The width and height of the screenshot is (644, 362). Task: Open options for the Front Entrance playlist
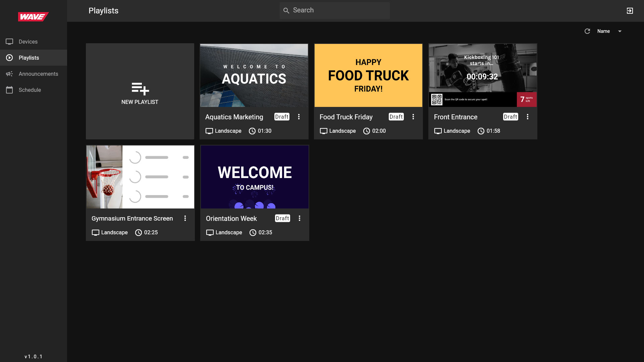528,117
